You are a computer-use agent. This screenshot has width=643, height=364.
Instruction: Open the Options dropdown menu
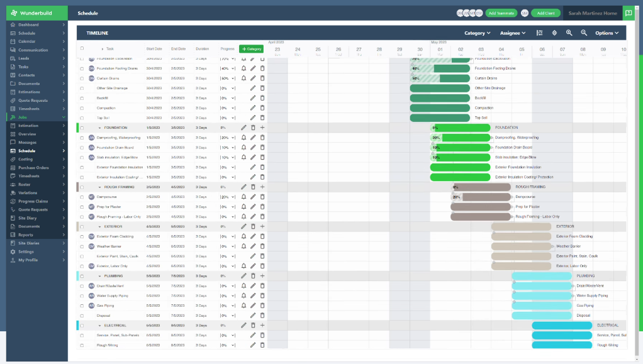pos(607,33)
